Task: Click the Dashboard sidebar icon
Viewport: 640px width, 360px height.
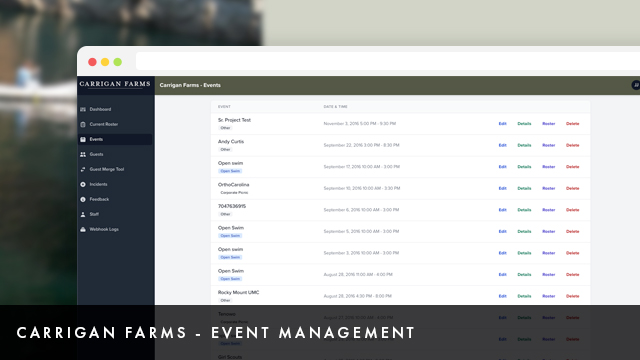Action: [x=83, y=109]
